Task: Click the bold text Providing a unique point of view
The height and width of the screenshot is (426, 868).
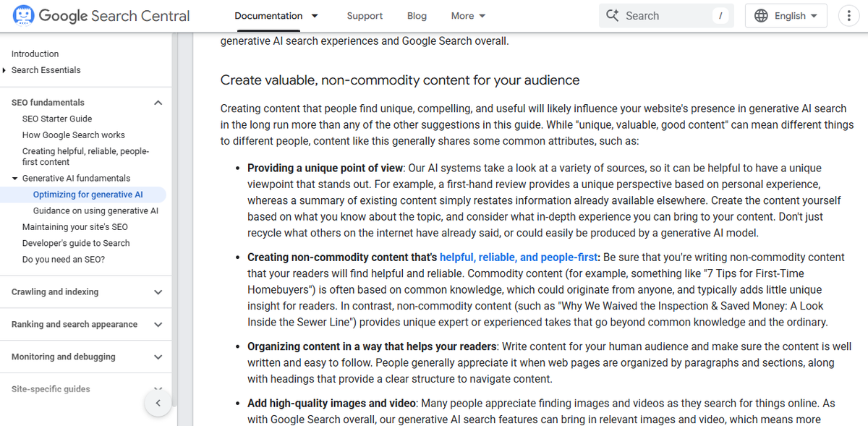Action: (x=325, y=168)
